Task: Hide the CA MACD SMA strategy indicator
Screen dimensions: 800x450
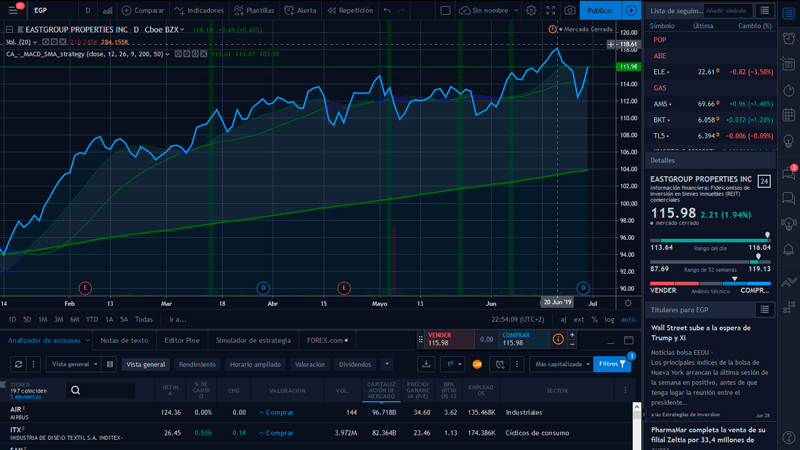Action: [x=178, y=54]
